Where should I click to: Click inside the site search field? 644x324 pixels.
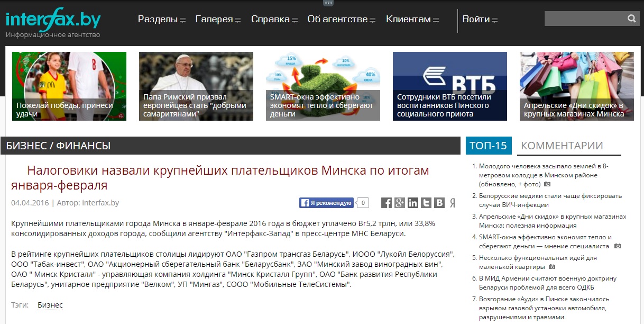[x=585, y=19]
